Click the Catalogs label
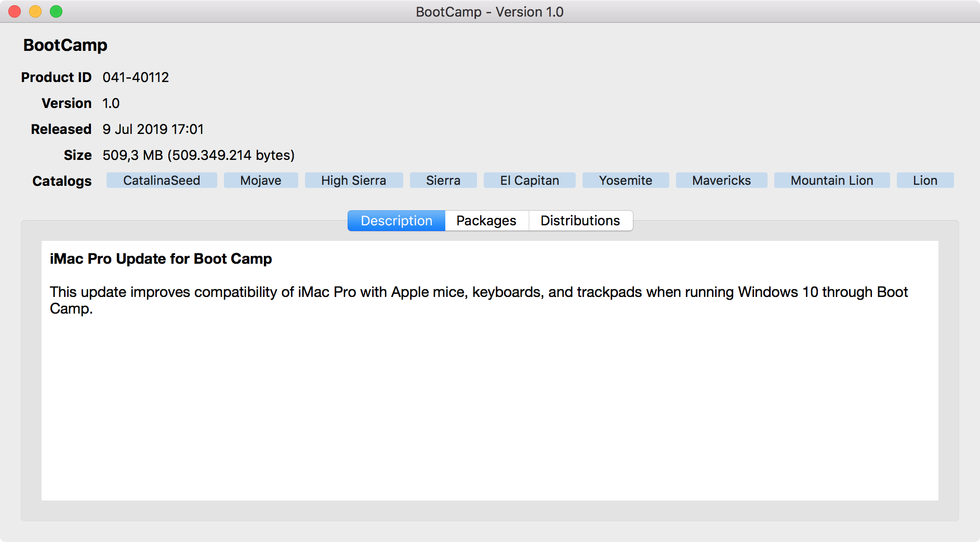The image size is (980, 542). click(x=62, y=181)
